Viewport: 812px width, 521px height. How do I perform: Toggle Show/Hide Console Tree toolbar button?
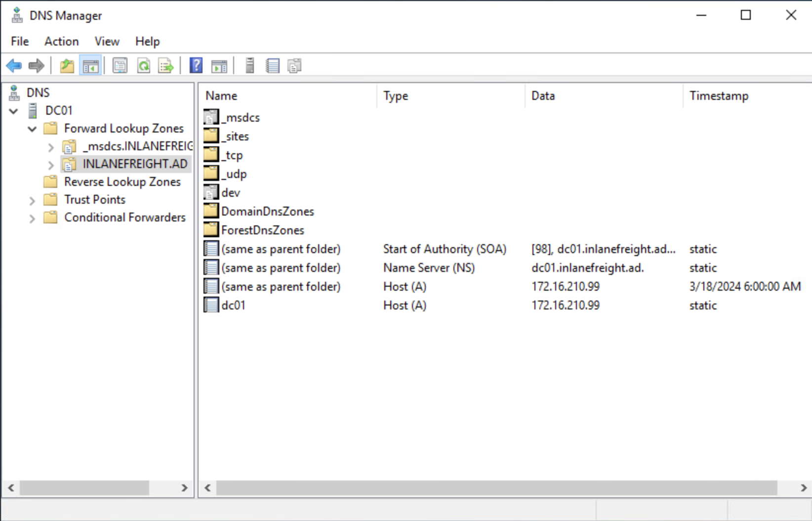click(90, 66)
